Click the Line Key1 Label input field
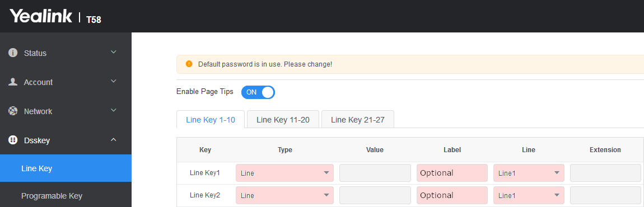Viewport: 644px width, 207px height. [x=452, y=173]
